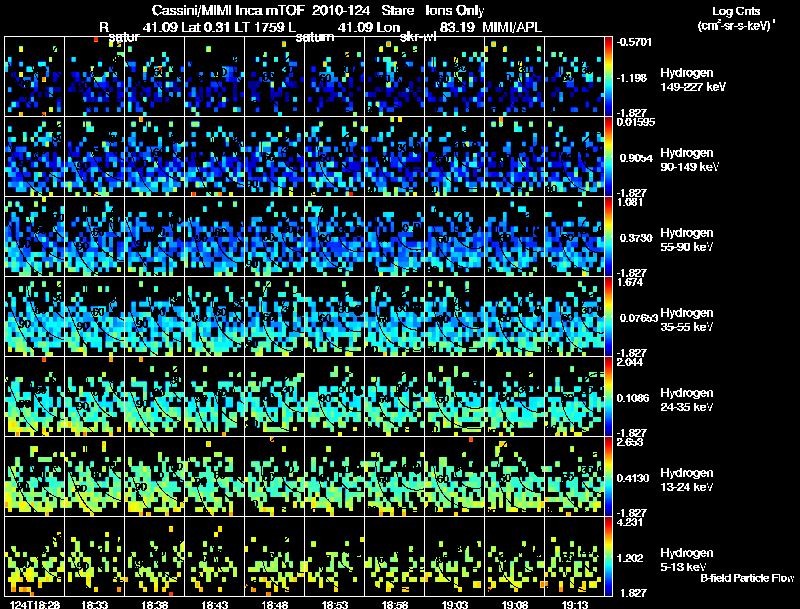Screen dimensions: 800x609
Task: Click the 'Ions Only' text in title
Action: pyautogui.click(x=455, y=10)
